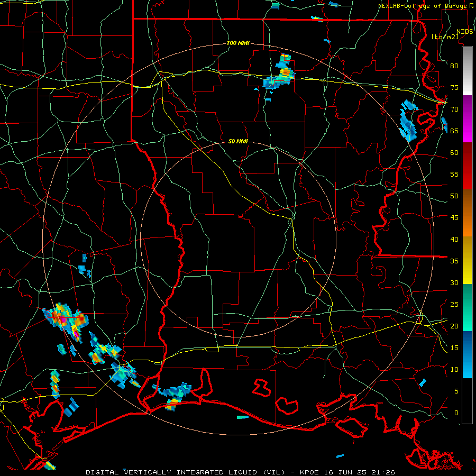Click the (VIL) abbreviation in the caption

[274, 472]
